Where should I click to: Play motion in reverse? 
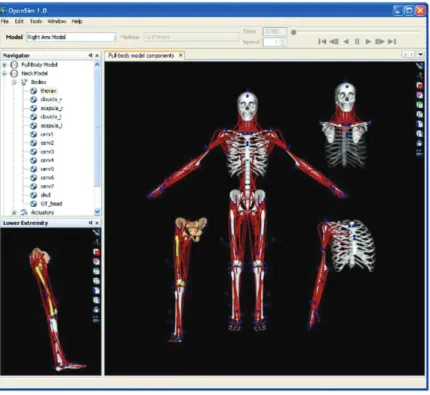[x=346, y=41]
